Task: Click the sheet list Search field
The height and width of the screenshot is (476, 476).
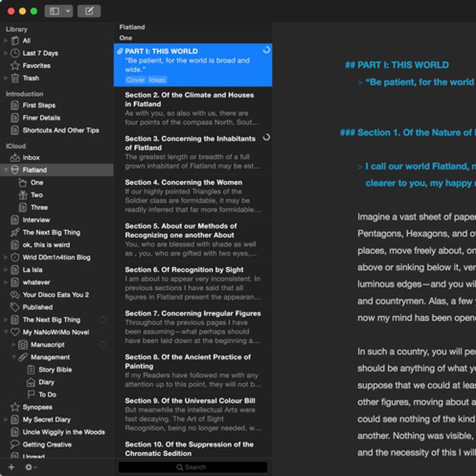Action: tap(193, 467)
